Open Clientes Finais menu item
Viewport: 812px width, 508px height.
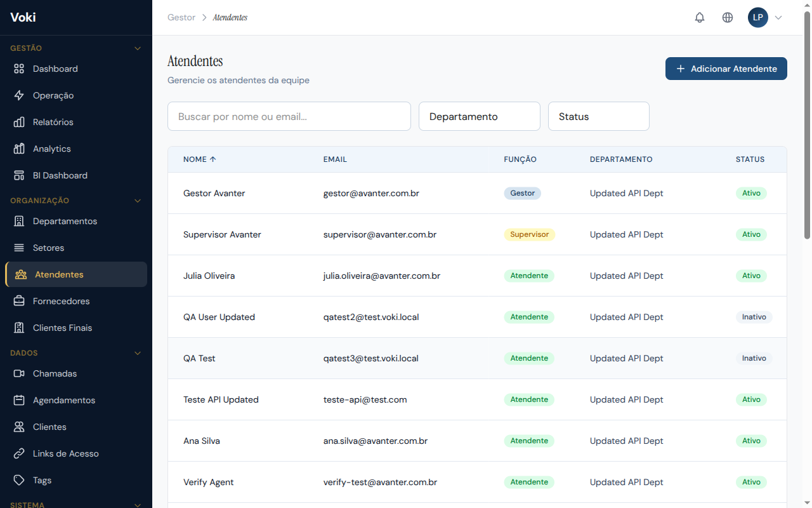click(x=62, y=328)
